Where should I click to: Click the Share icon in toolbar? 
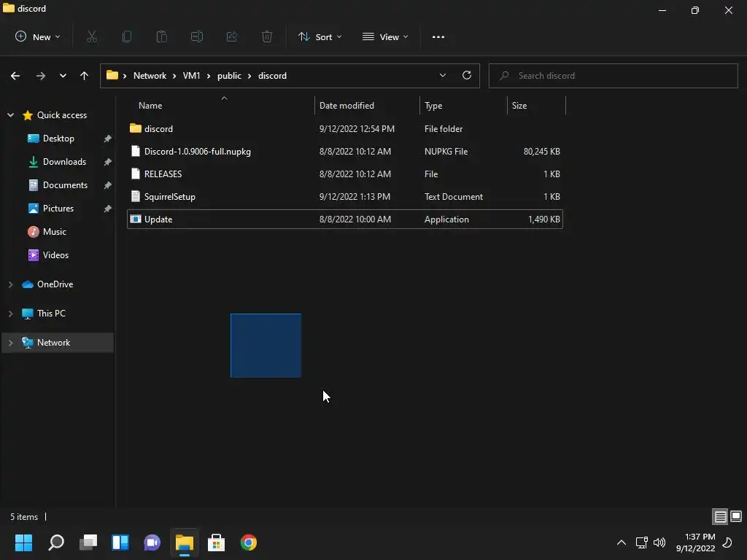(x=232, y=36)
